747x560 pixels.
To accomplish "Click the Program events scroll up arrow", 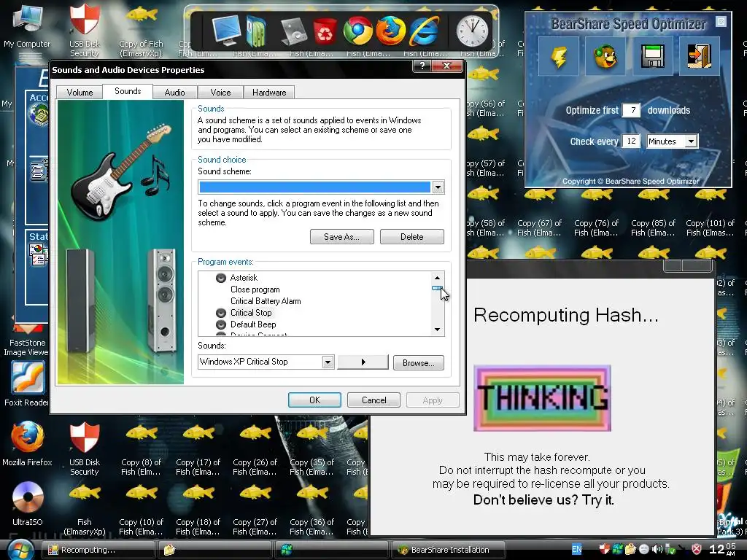I will pyautogui.click(x=438, y=278).
